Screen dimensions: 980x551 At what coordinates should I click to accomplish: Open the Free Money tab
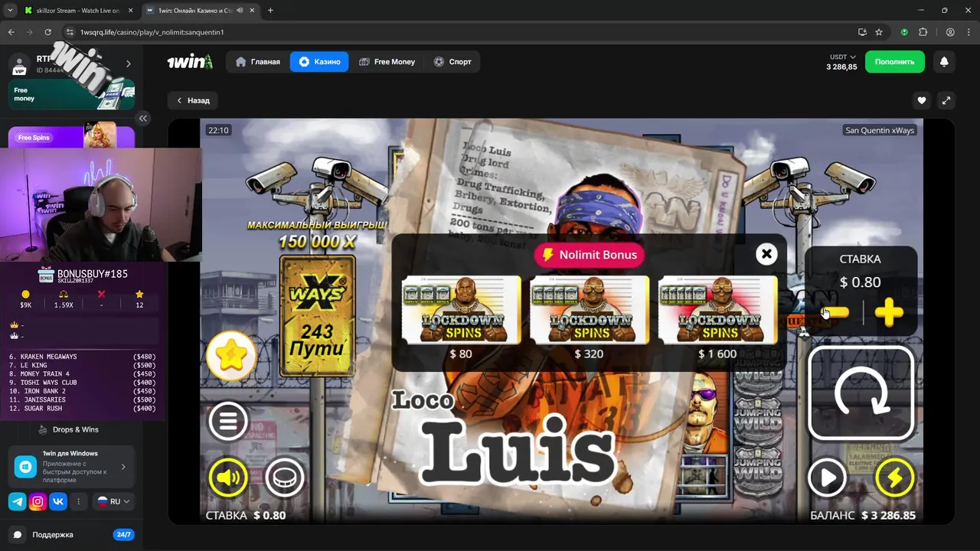pyautogui.click(x=387, y=62)
